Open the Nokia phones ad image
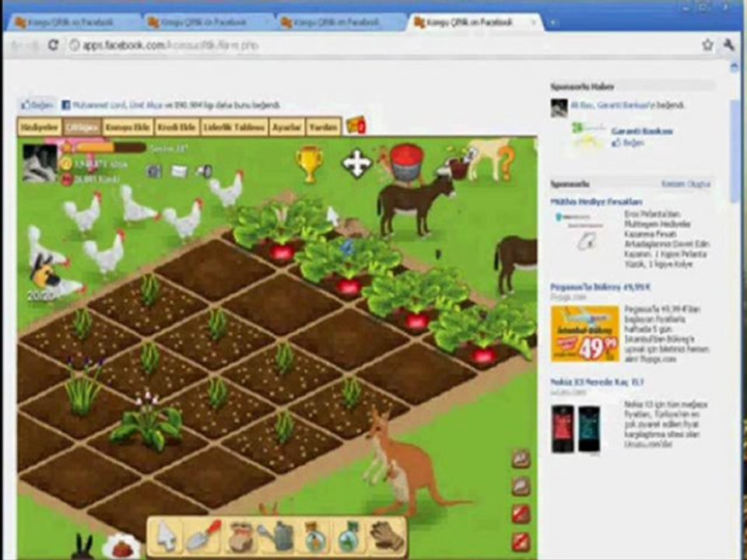The height and width of the screenshot is (560, 747). (576, 429)
